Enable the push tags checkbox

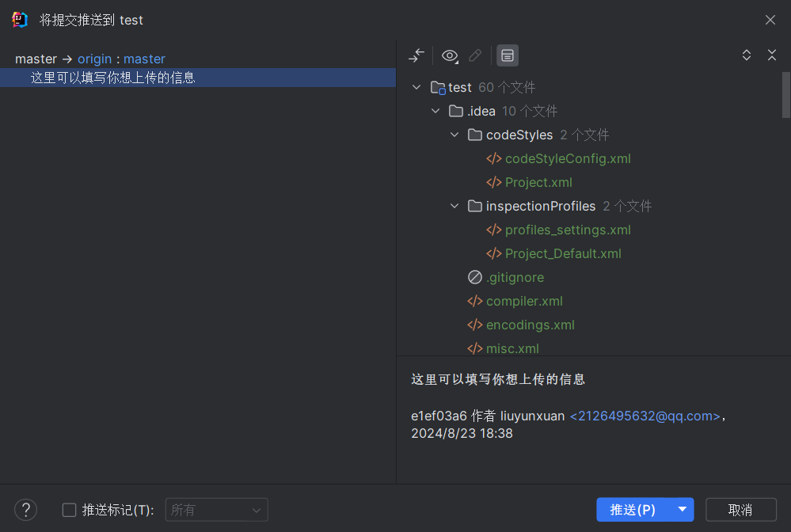tap(69, 510)
